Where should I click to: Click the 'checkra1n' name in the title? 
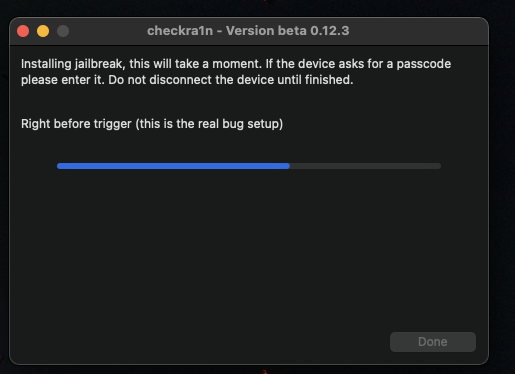(x=180, y=31)
